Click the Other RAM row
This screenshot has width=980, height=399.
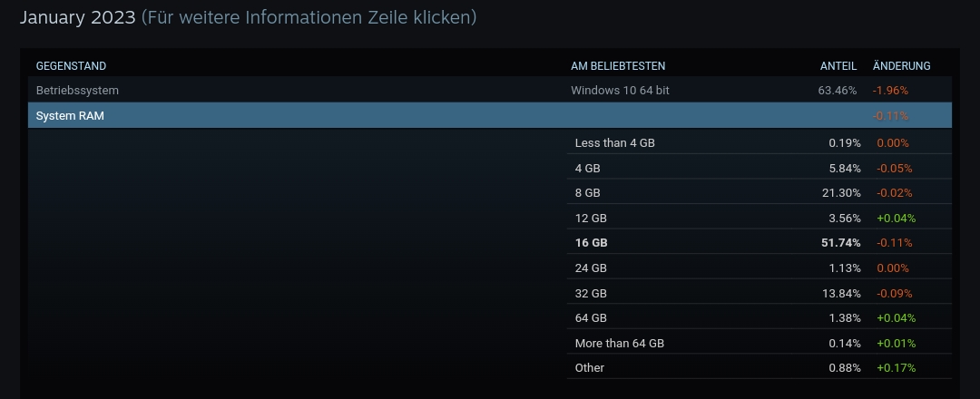759,368
